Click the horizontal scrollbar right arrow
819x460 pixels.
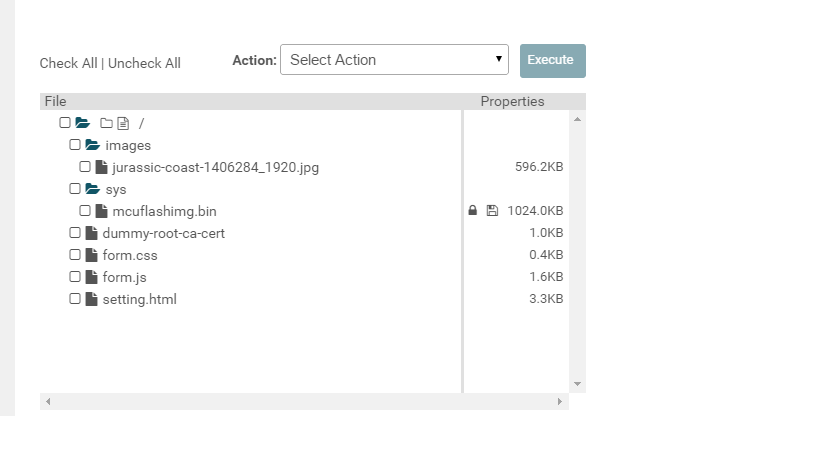coord(560,401)
